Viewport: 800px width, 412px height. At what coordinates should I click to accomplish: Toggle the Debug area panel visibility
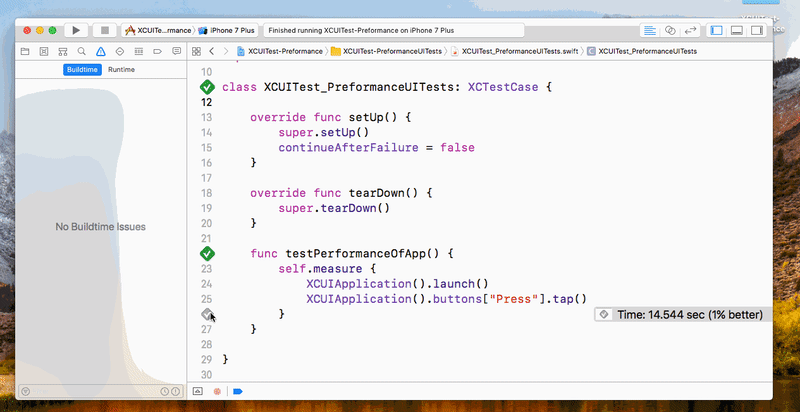point(736,31)
